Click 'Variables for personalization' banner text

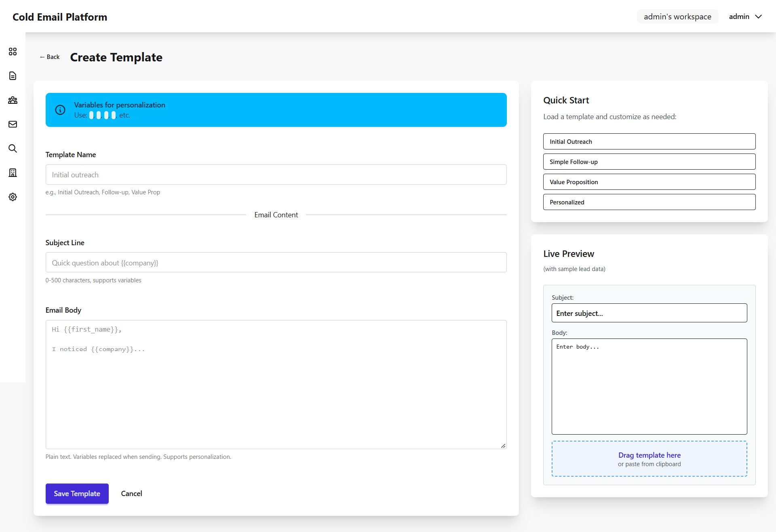pos(120,105)
